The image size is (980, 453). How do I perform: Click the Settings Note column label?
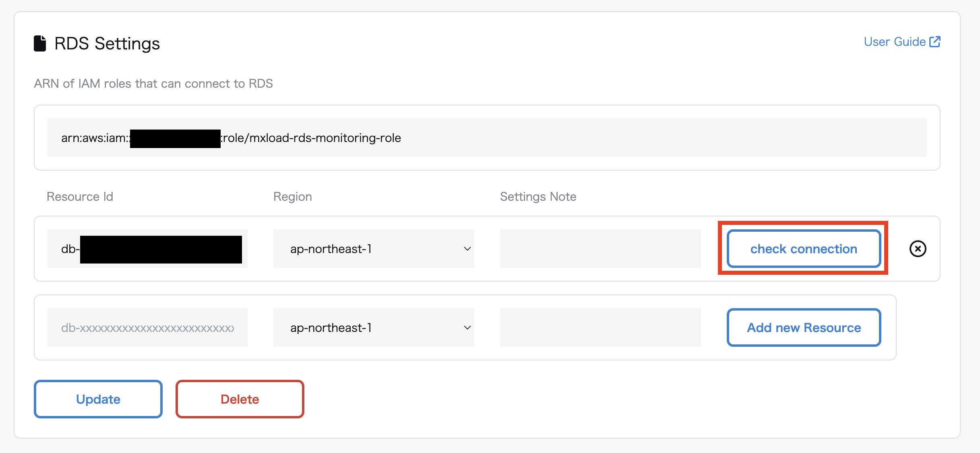[x=538, y=196]
